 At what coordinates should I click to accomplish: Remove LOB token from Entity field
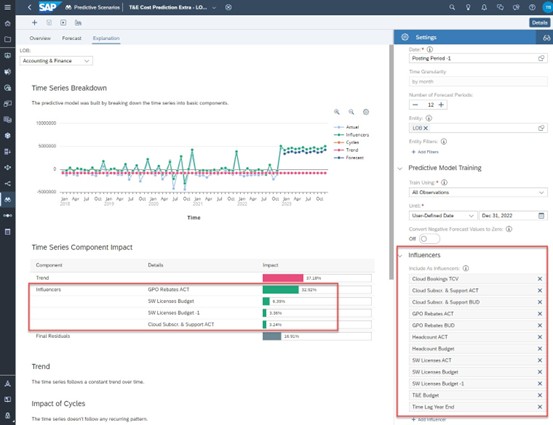tap(426, 128)
